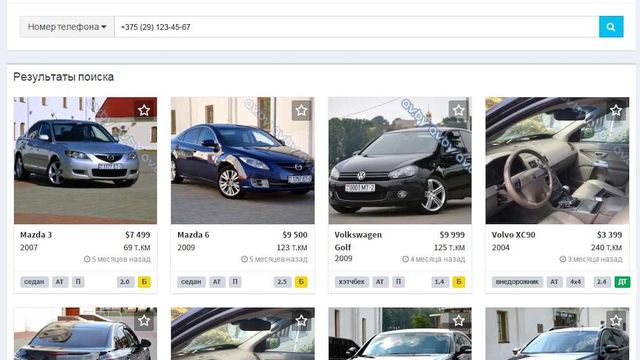640x360 pixels.
Task: Open the Номер телефона dropdown
Action: pos(67,27)
